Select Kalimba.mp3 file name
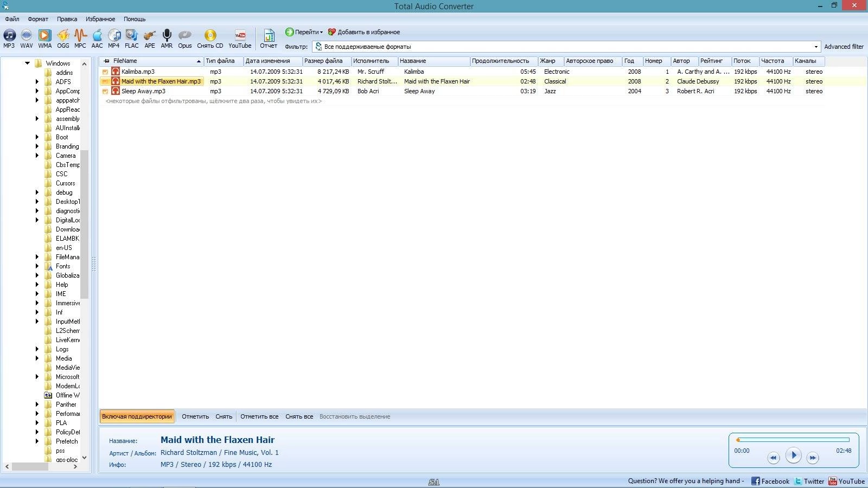Image resolution: width=868 pixels, height=488 pixels. click(x=138, y=72)
